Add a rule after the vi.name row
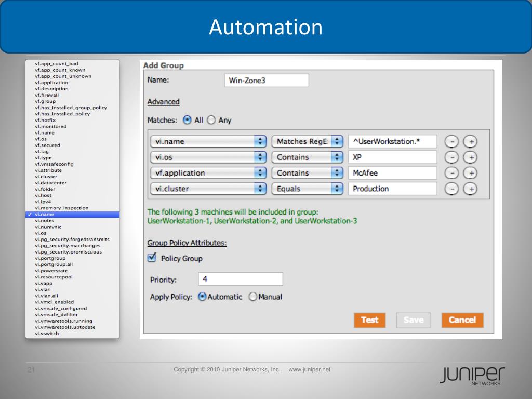The width and height of the screenshot is (532, 399). 470,141
